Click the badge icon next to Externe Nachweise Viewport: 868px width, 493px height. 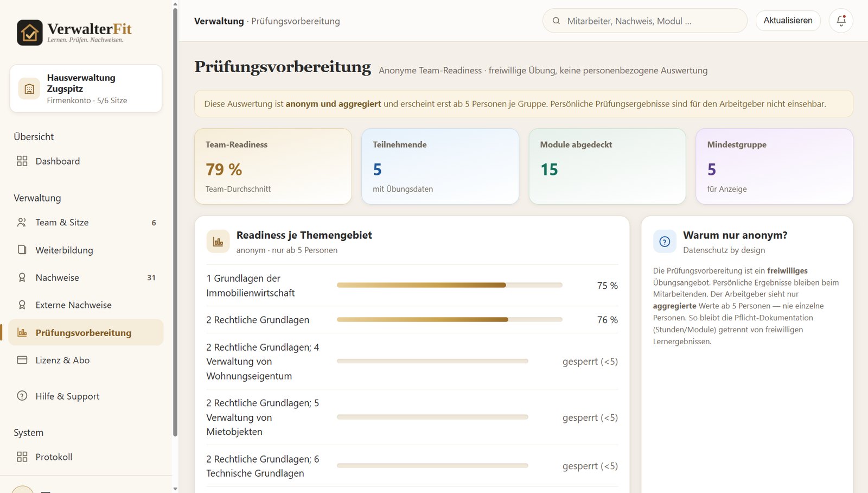tap(22, 305)
